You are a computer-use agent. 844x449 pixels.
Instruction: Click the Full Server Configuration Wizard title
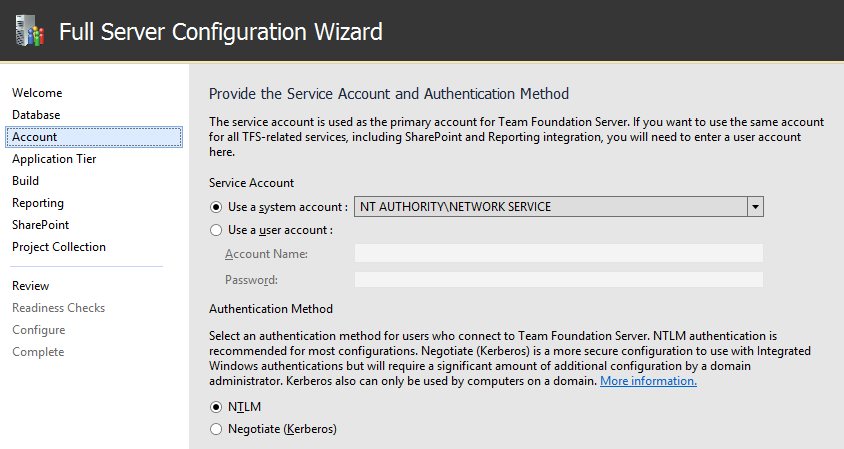tap(221, 32)
